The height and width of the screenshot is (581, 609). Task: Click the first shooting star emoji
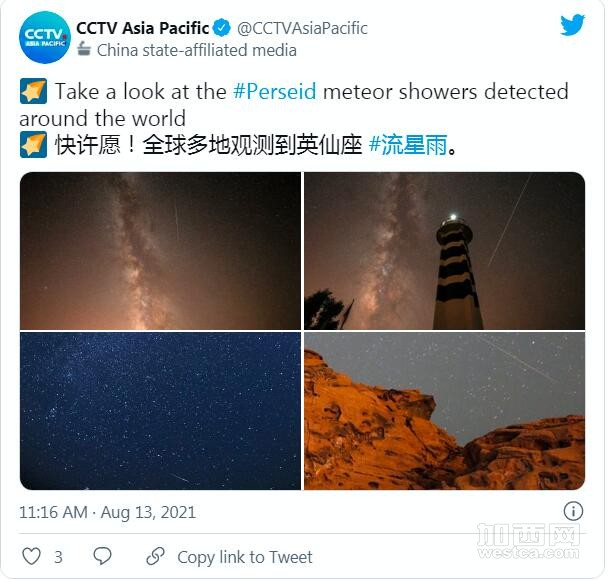[33, 91]
